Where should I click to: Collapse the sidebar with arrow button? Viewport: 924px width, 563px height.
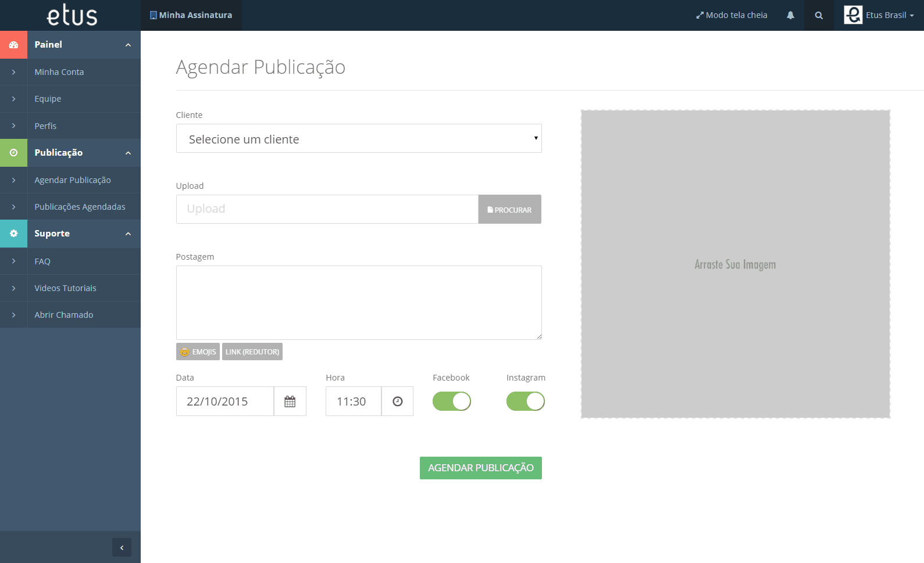(122, 547)
